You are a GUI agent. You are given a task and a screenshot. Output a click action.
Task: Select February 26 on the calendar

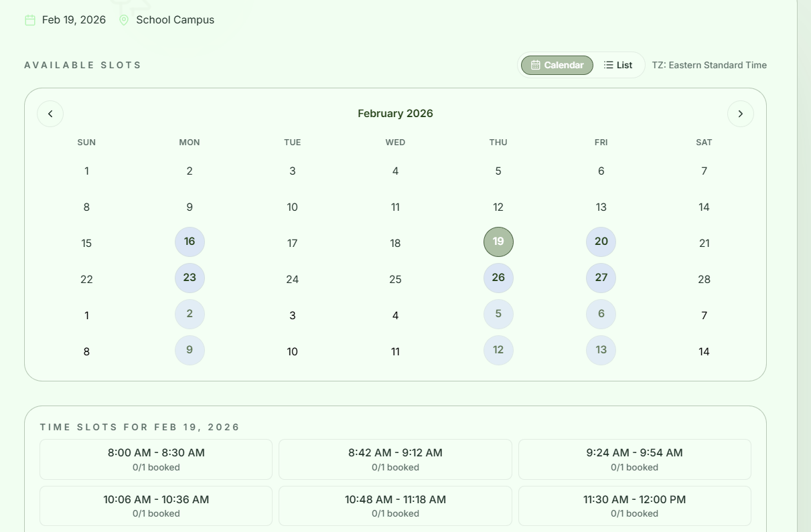point(498,278)
